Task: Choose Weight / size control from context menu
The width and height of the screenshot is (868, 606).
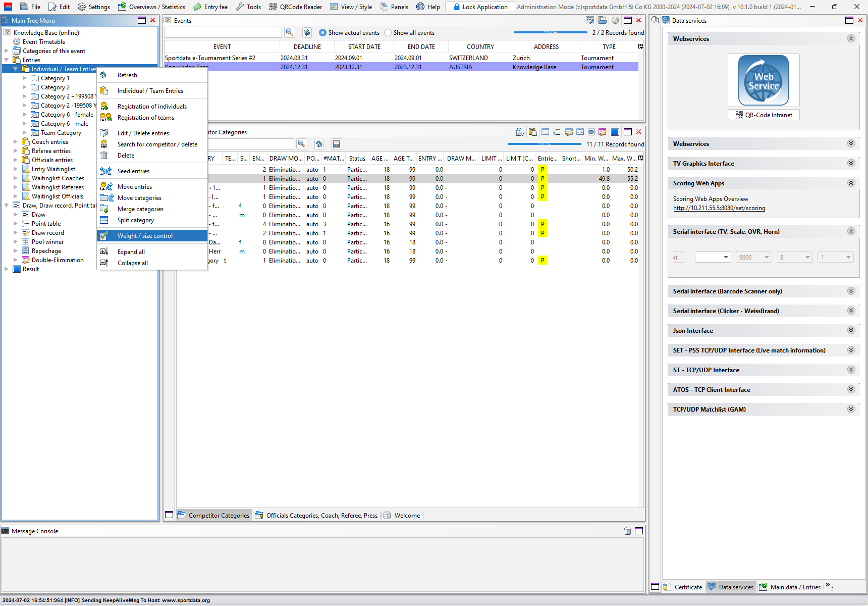Action: (x=145, y=236)
